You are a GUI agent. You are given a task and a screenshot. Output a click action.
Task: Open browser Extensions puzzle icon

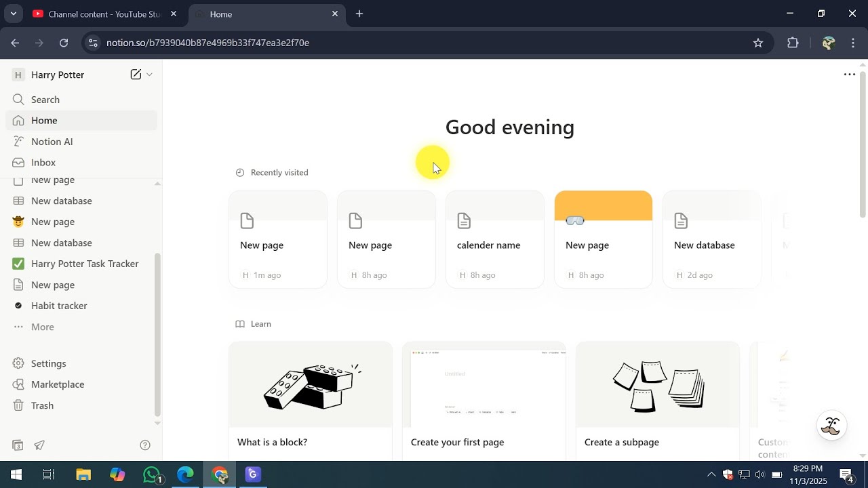pos(793,43)
